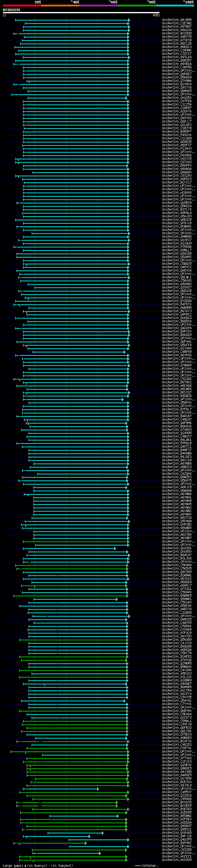Select hit label UniRef100_B4FH82
Screen dimensions: 197x868
coord(177,843)
